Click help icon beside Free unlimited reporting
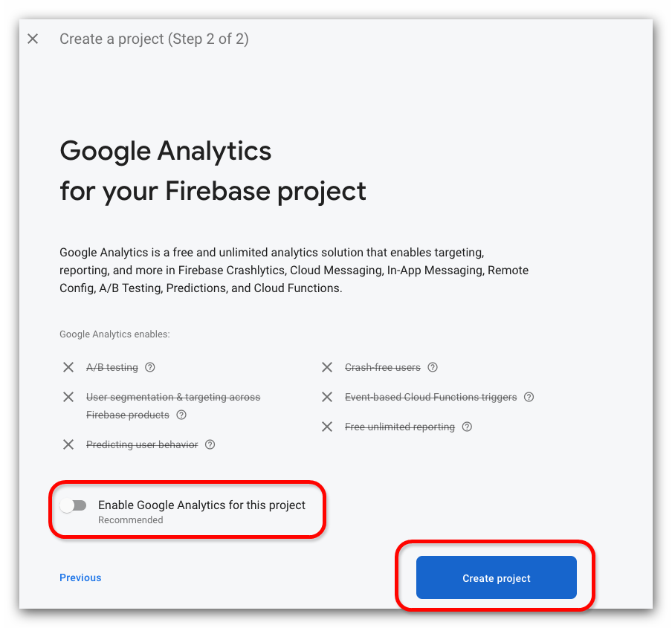Viewport: 672px width, 628px height. (467, 427)
